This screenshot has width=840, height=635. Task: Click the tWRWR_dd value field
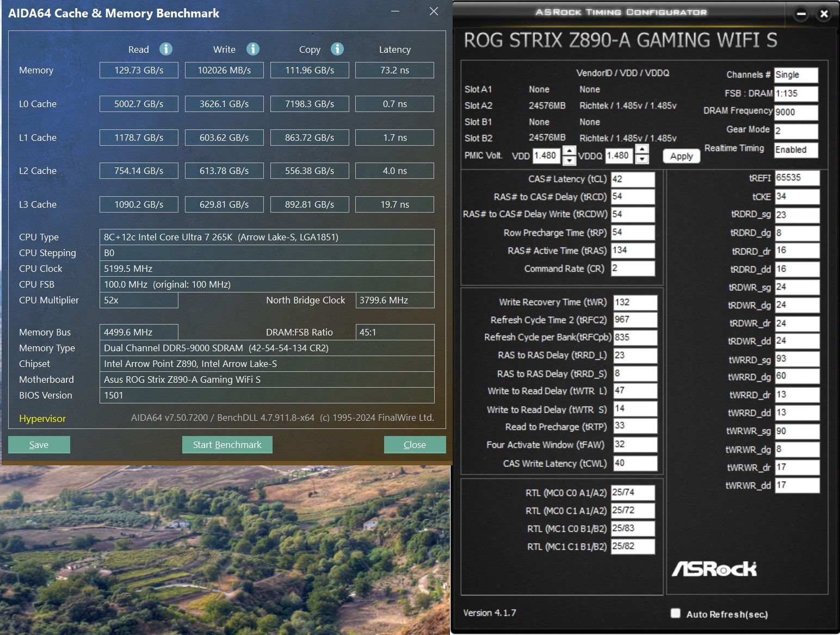(797, 485)
